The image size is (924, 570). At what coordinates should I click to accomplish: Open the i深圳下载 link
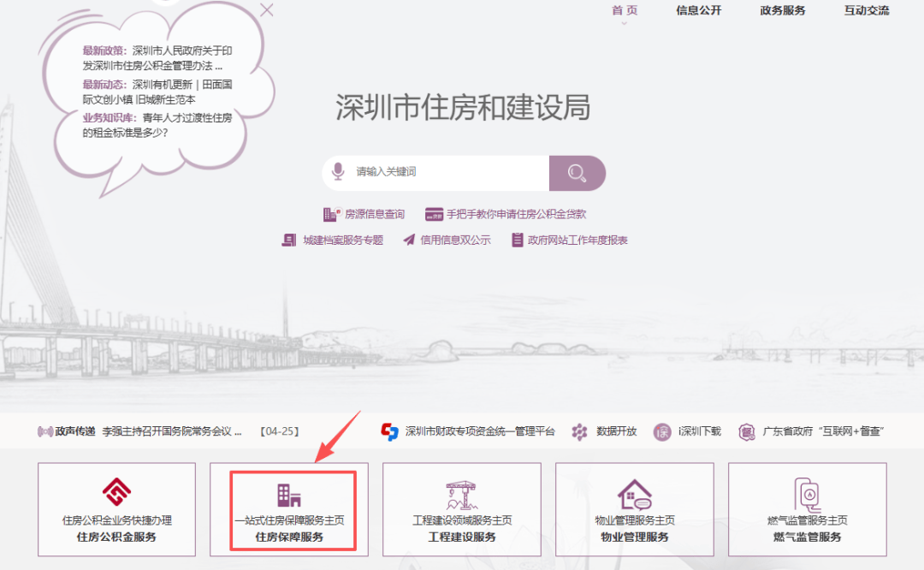click(x=700, y=431)
